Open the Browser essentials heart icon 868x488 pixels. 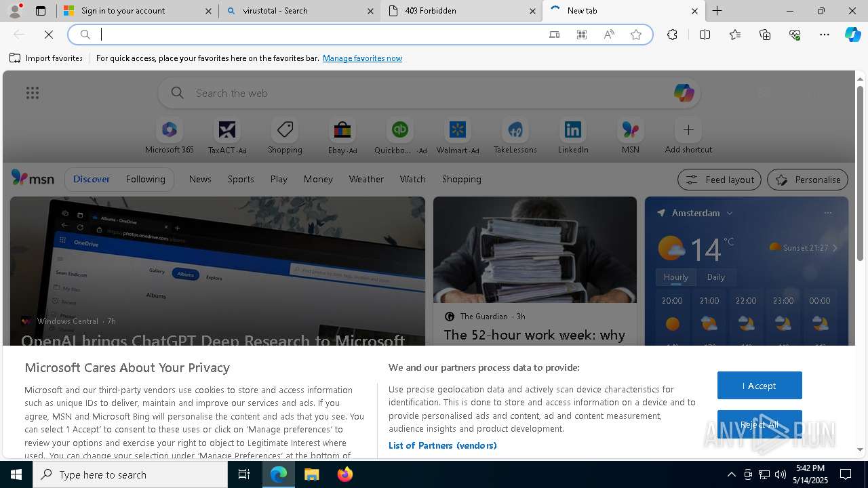pyautogui.click(x=795, y=35)
